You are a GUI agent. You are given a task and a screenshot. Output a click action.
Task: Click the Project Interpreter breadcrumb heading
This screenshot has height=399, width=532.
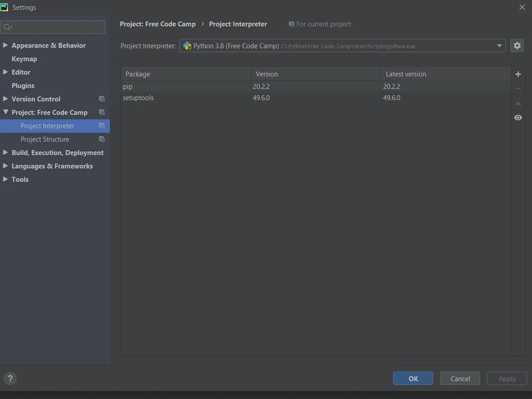238,24
